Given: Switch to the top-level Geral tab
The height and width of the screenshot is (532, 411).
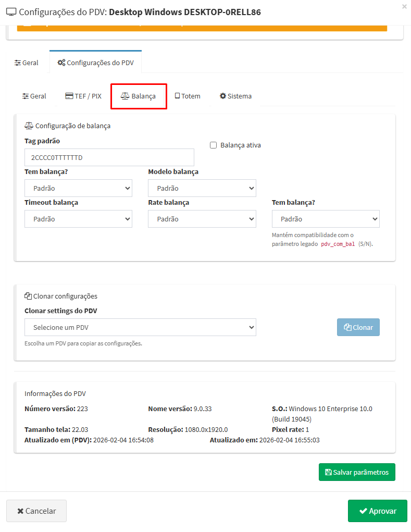Looking at the screenshot, I should pyautogui.click(x=27, y=63).
